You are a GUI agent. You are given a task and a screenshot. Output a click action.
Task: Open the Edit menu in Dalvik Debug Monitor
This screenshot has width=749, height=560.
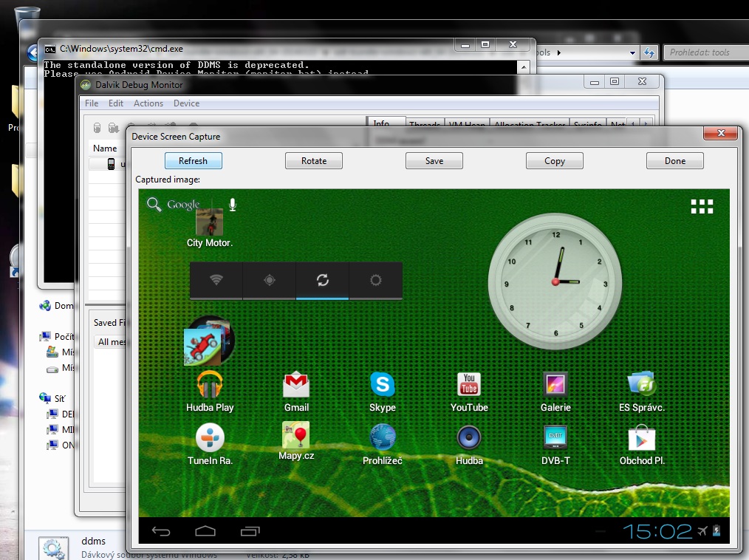(115, 103)
